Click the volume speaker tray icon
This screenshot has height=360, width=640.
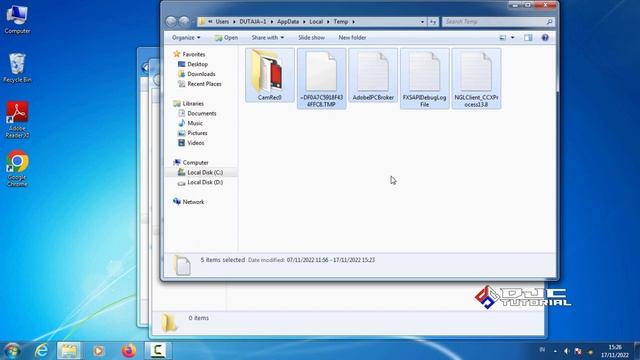click(x=567, y=351)
